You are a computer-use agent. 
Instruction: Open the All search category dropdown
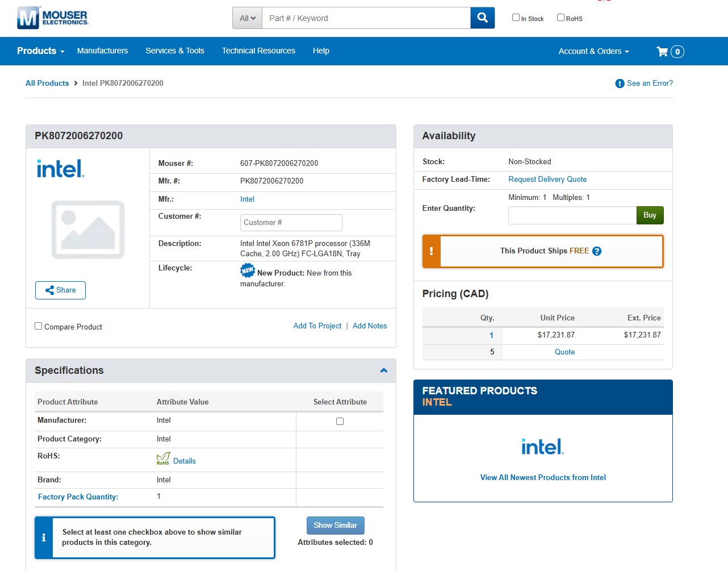point(247,18)
